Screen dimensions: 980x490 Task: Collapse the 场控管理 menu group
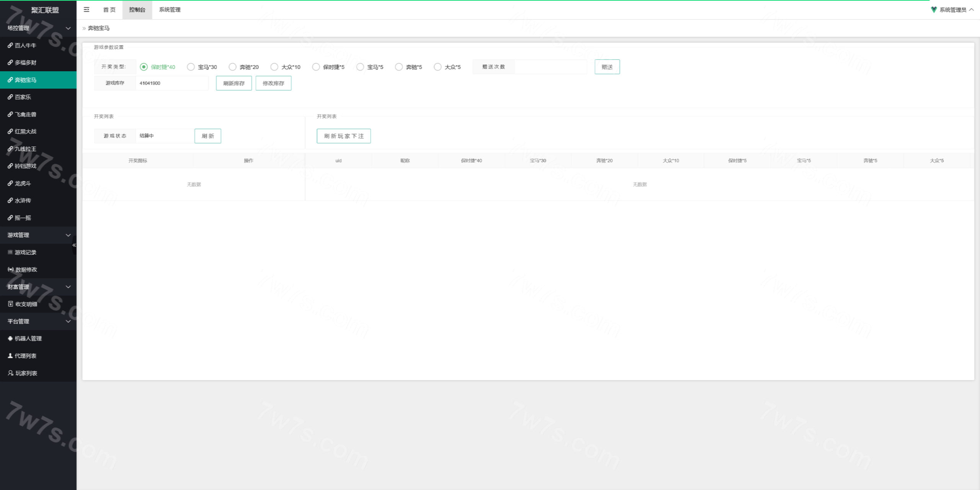point(38,28)
